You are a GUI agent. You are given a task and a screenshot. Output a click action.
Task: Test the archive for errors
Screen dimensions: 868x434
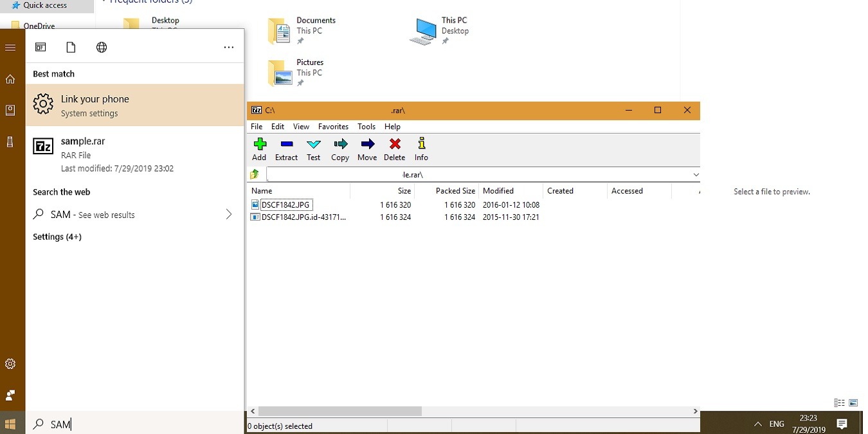click(x=313, y=149)
